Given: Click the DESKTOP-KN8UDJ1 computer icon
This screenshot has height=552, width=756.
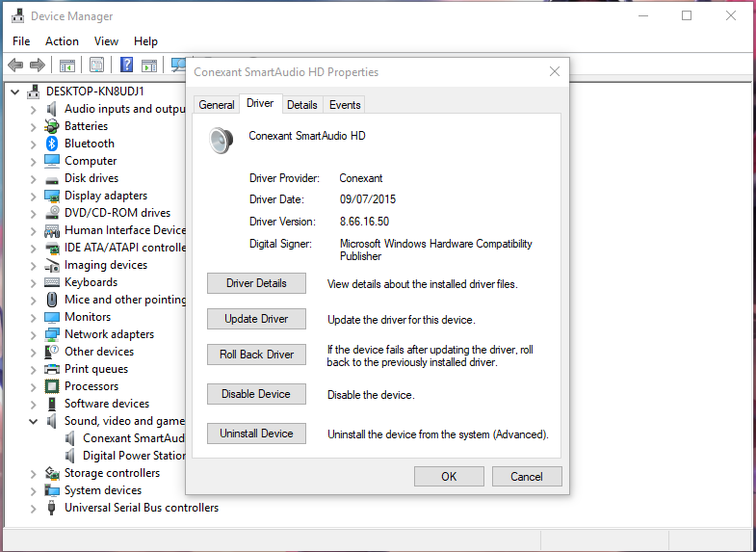Looking at the screenshot, I should (34, 92).
